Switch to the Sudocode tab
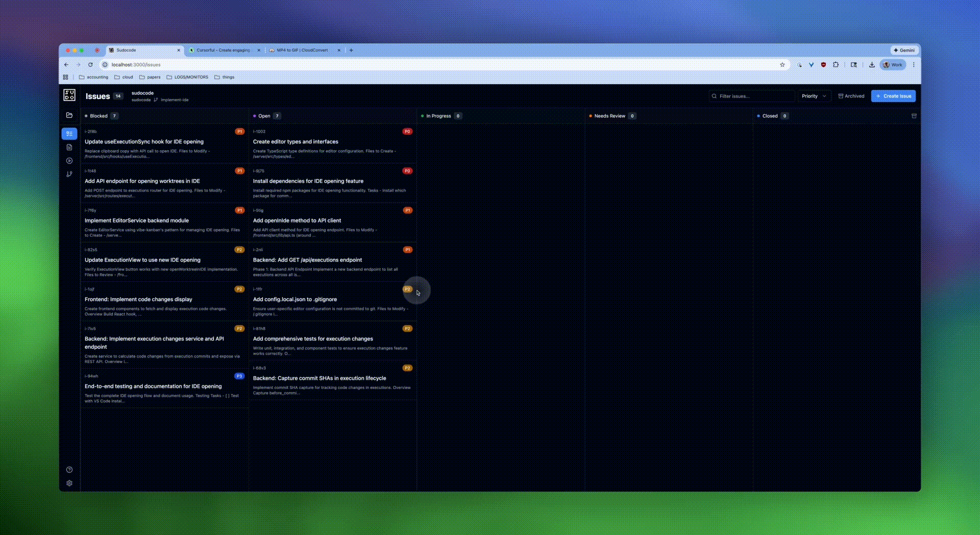The width and height of the screenshot is (980, 535). pos(145,50)
